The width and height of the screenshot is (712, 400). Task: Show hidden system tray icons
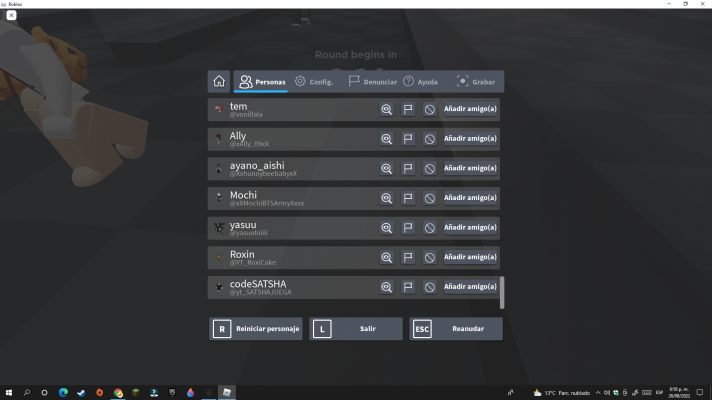[598, 393]
